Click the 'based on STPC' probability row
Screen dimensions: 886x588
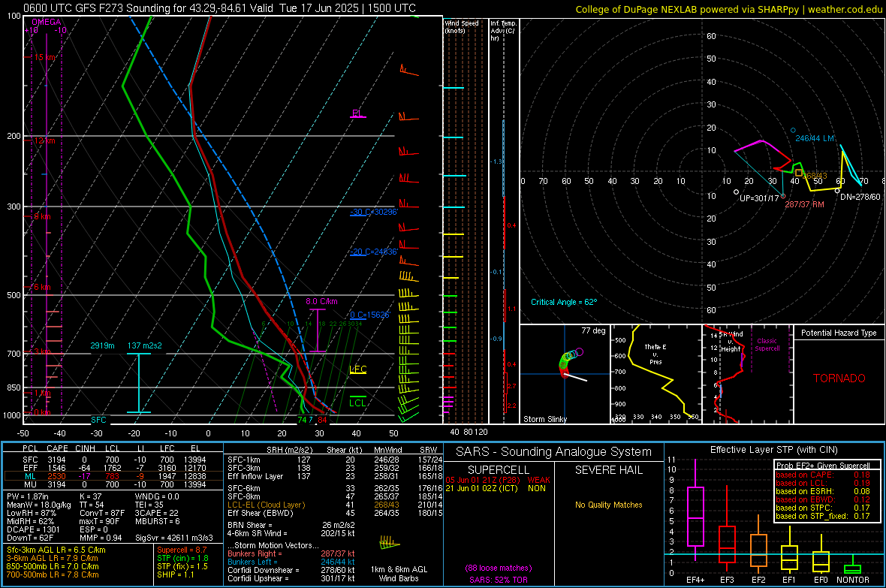tap(823, 508)
